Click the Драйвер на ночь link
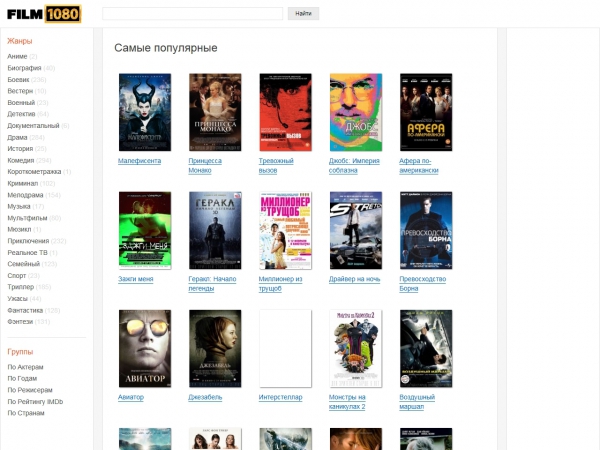The width and height of the screenshot is (600, 450). pos(354,279)
